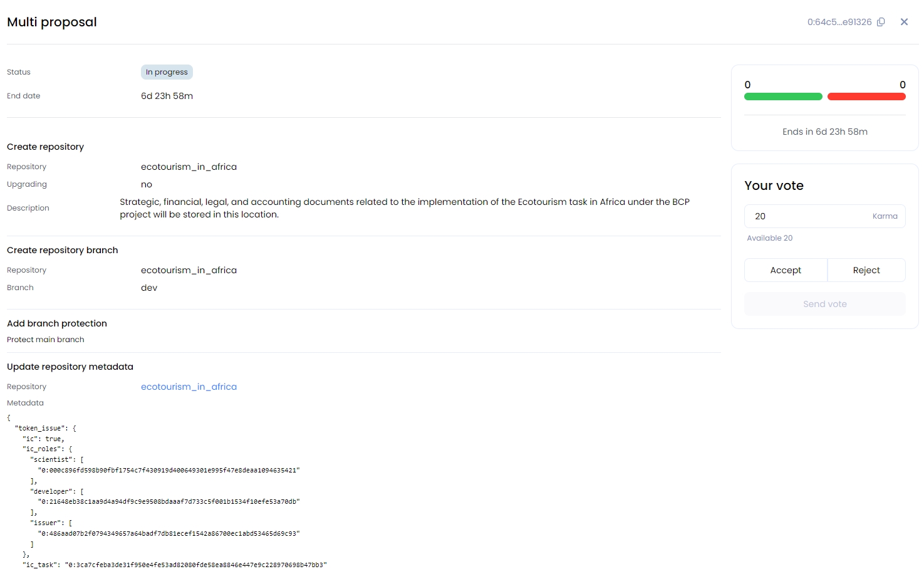The width and height of the screenshot is (924, 569).
Task: Click the issuer role address in metadata
Action: 169,533
